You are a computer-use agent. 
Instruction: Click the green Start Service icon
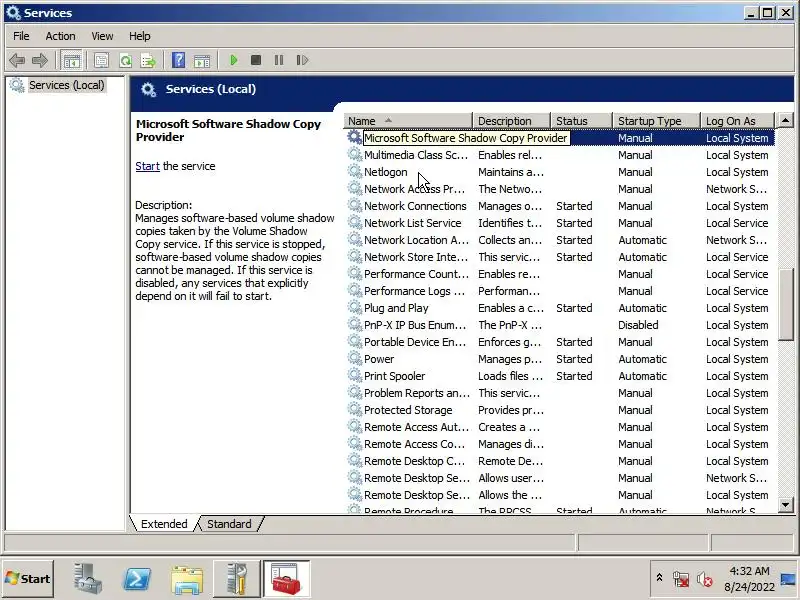pos(234,60)
